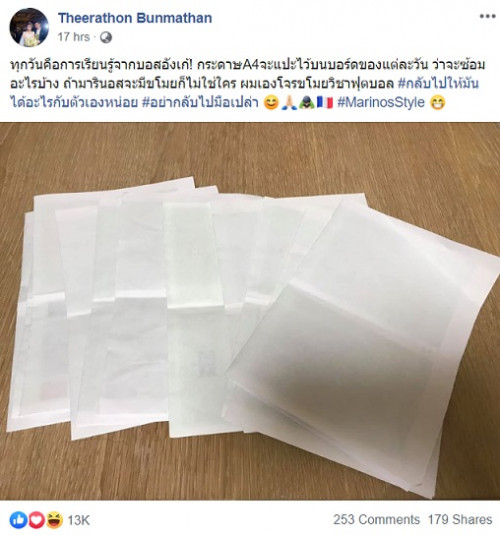Open the photo of A4 papers
The image size is (500, 535).
[x=250, y=311]
